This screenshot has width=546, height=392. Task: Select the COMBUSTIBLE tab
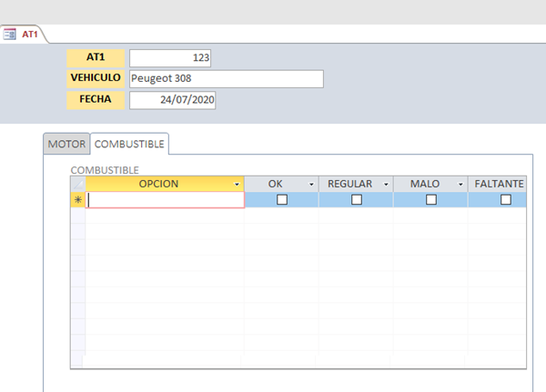tap(129, 144)
